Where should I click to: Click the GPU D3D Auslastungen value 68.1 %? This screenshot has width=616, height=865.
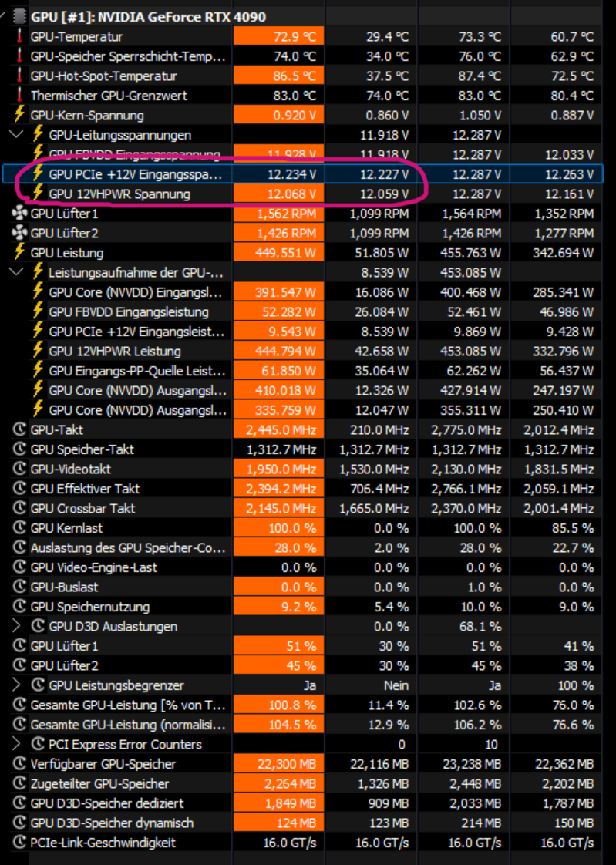coord(480,626)
